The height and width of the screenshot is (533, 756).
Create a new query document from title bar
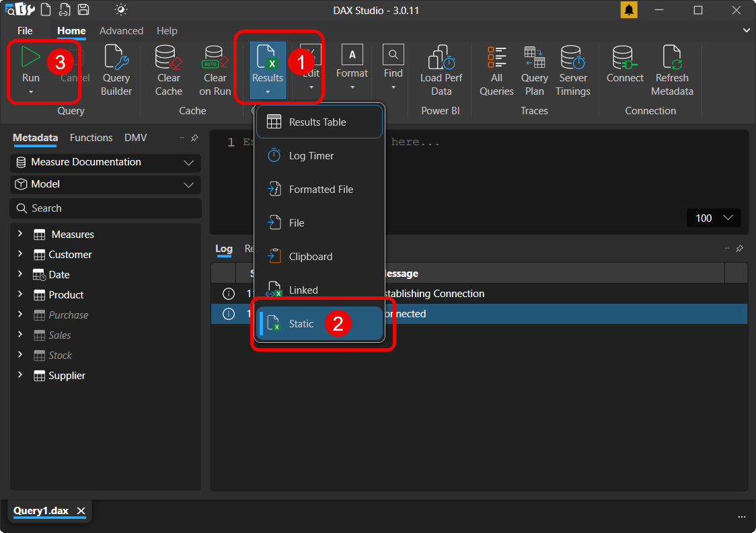tap(46, 9)
